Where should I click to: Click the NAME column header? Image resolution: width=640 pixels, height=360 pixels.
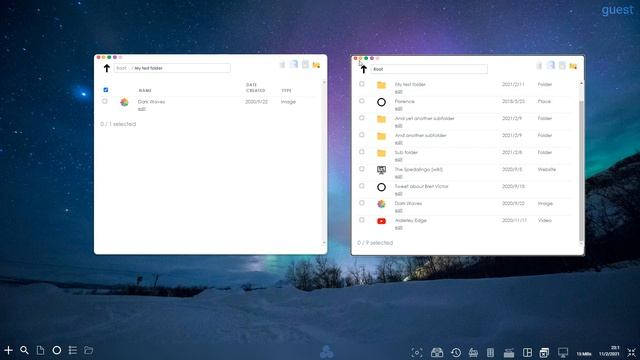pos(145,91)
